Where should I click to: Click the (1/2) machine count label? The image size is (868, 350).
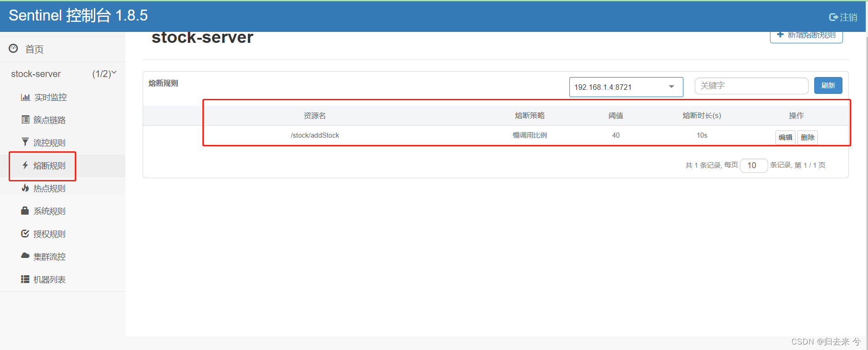click(x=101, y=74)
